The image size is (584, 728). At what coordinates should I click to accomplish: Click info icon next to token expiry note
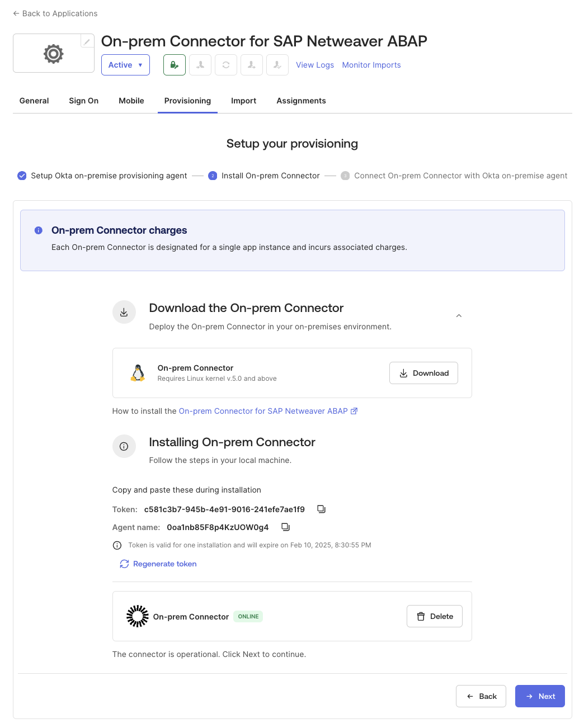(117, 545)
